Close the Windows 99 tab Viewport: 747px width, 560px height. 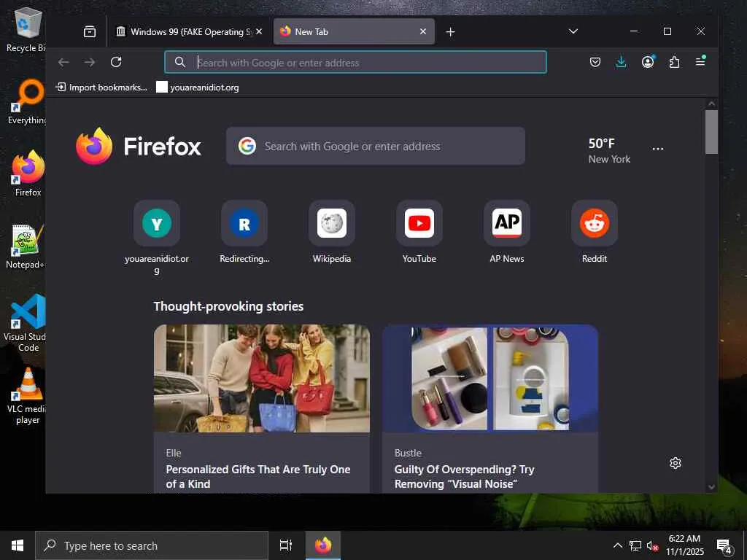[259, 31]
